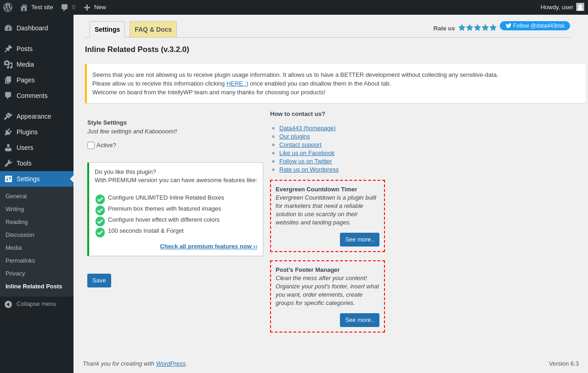Open Media settings submenu item
The width and height of the screenshot is (588, 373).
pyautogui.click(x=13, y=248)
